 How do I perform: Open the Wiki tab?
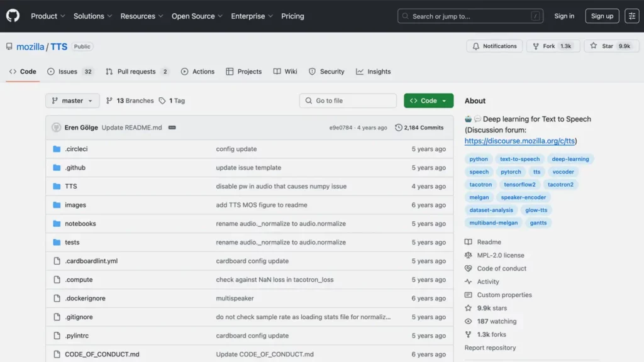point(285,72)
